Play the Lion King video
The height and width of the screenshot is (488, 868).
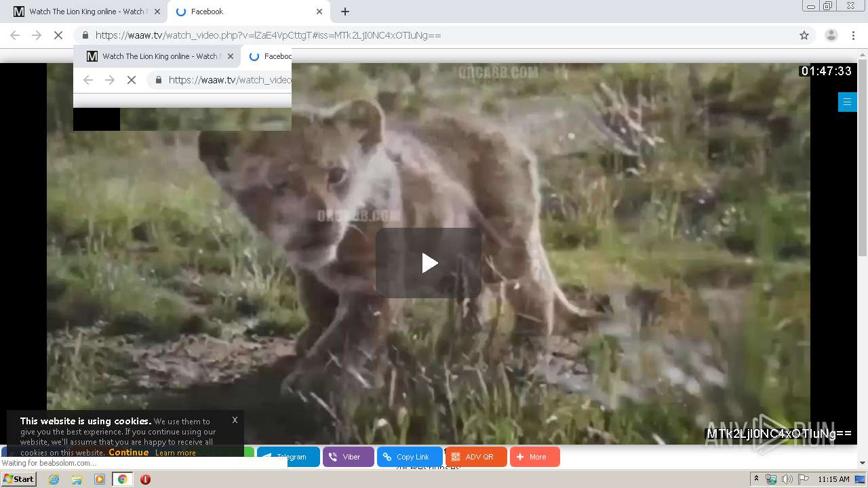[x=429, y=263]
